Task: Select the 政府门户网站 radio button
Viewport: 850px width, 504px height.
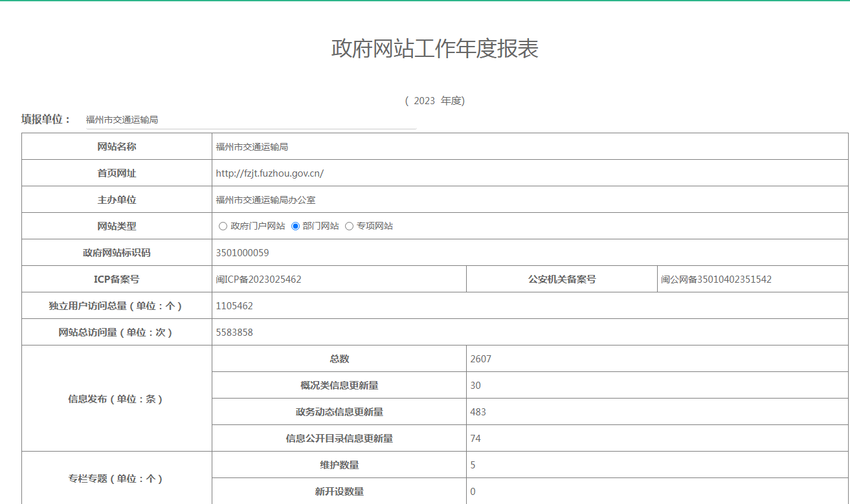Action: coord(223,226)
